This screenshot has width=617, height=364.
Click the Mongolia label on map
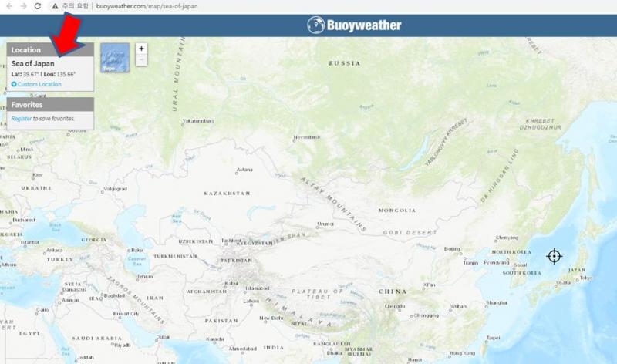(396, 211)
